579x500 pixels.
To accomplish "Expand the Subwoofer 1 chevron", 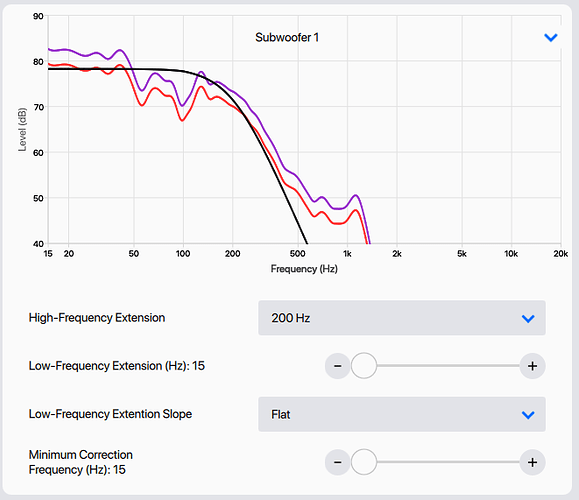I will 551,37.
